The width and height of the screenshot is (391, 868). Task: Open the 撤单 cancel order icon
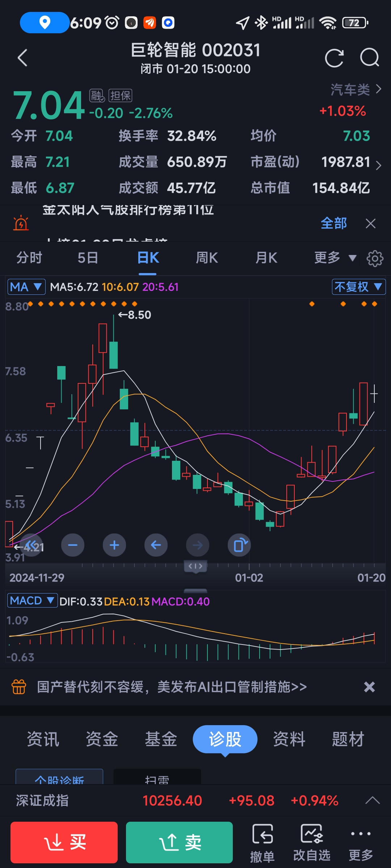coord(262,843)
